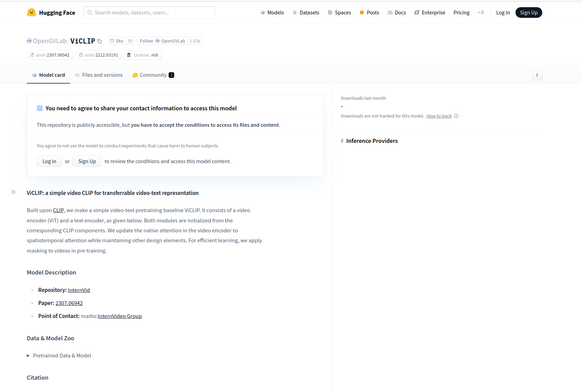
Task: Open the three-dot model options menu
Action: click(x=537, y=75)
